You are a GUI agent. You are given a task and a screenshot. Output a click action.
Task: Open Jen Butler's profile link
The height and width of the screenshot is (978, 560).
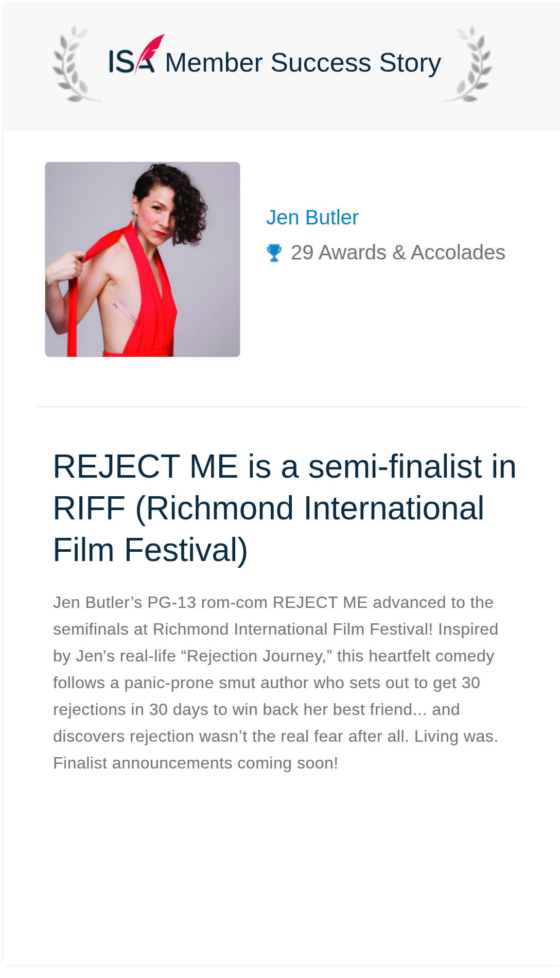312,218
